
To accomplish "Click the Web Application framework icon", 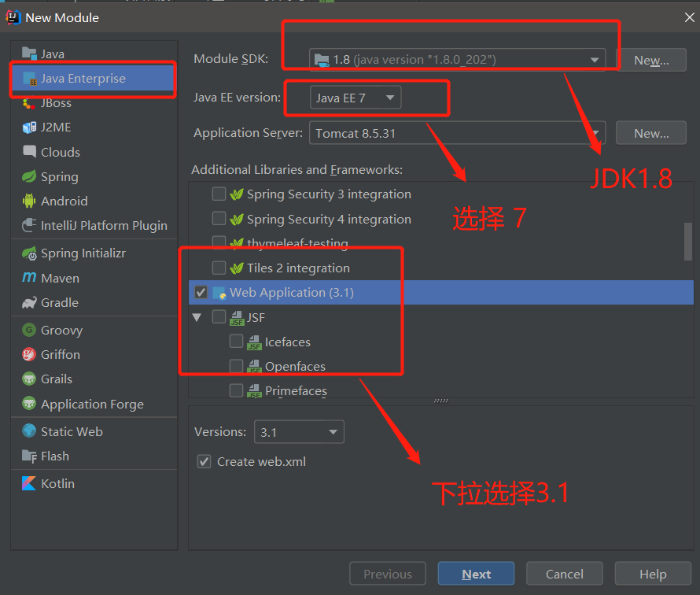I will click(x=219, y=293).
